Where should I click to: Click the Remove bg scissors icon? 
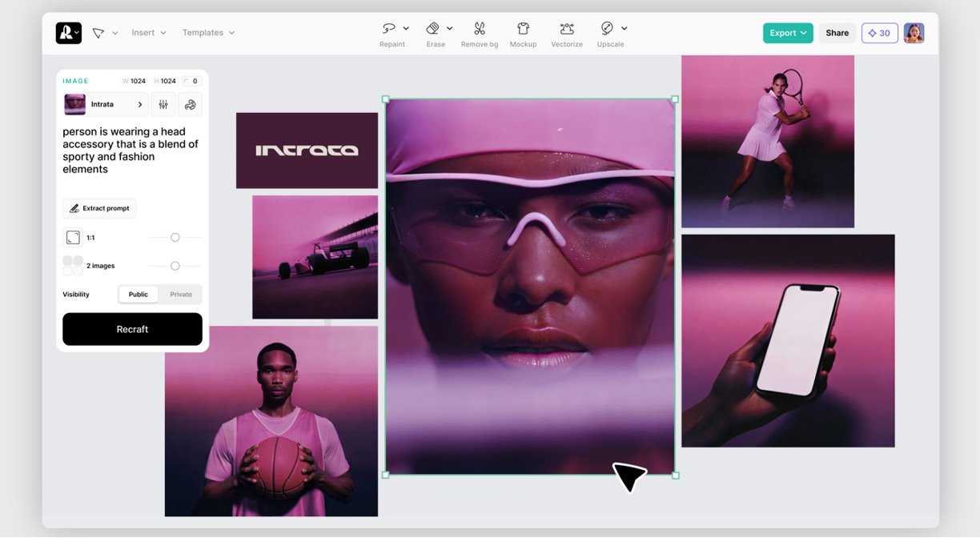[479, 29]
